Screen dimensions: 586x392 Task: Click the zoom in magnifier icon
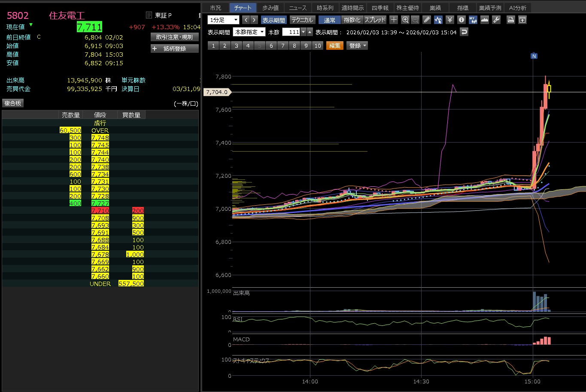tap(405, 20)
